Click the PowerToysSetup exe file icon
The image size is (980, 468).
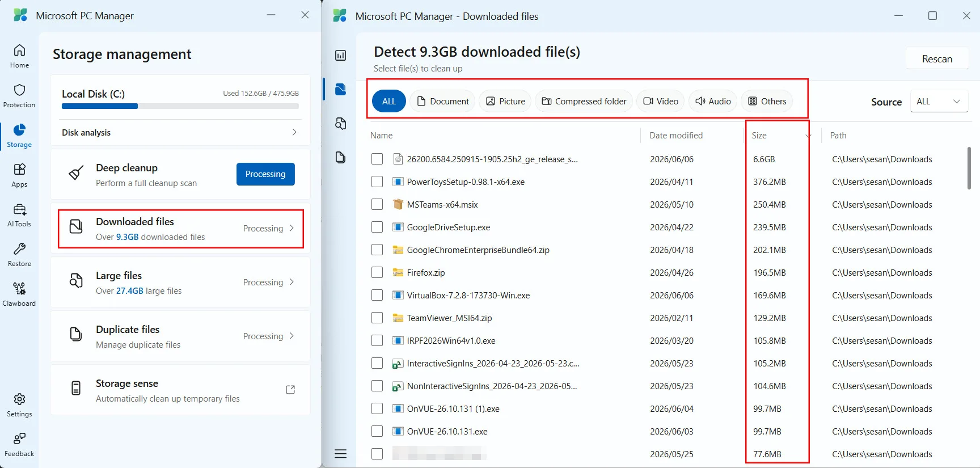pyautogui.click(x=398, y=182)
